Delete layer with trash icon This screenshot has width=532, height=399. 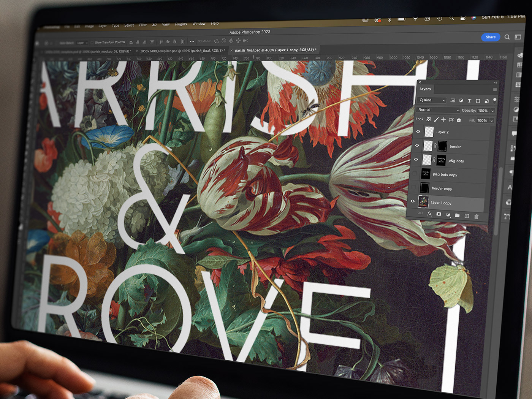(476, 216)
